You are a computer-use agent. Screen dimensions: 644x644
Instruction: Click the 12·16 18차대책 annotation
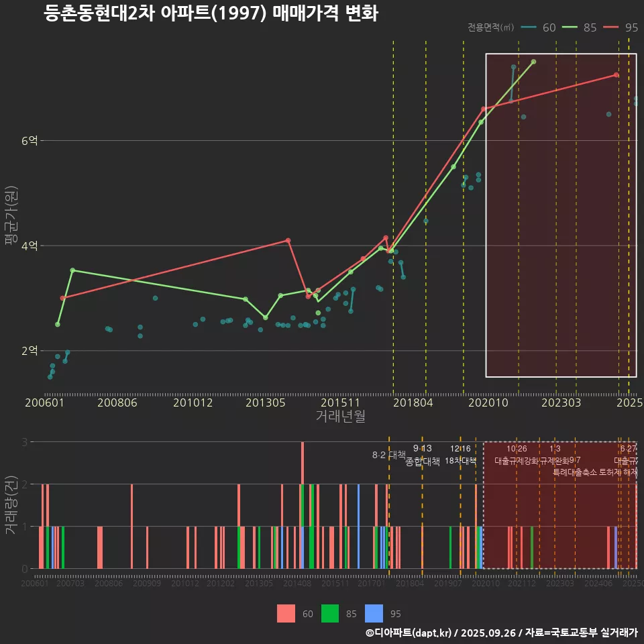[x=460, y=455]
